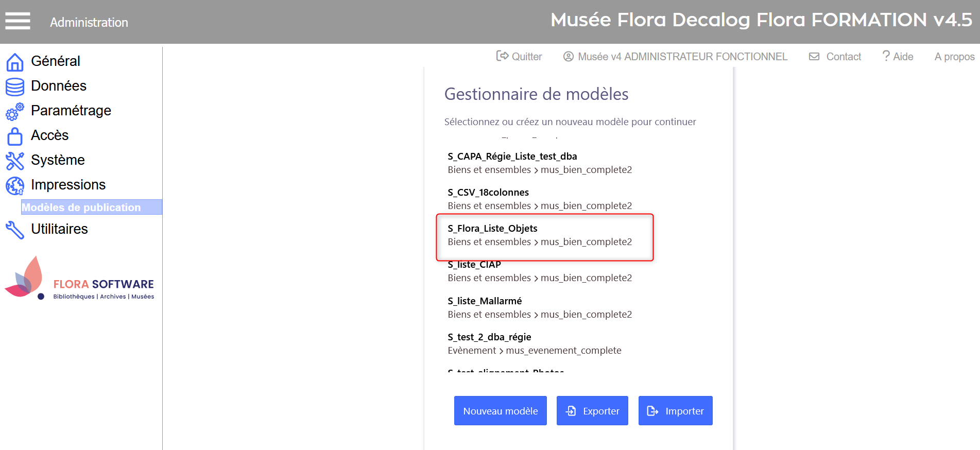Viewport: 980px width, 450px height.
Task: Open the Musée v4 ADMINISTRATEUR FONCTIONNEL profile
Action: [675, 57]
